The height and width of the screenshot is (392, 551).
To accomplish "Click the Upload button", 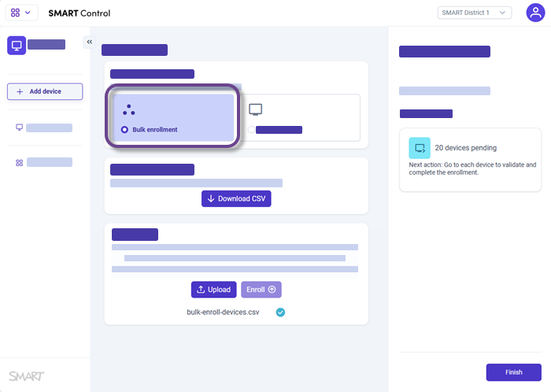I will pos(213,290).
